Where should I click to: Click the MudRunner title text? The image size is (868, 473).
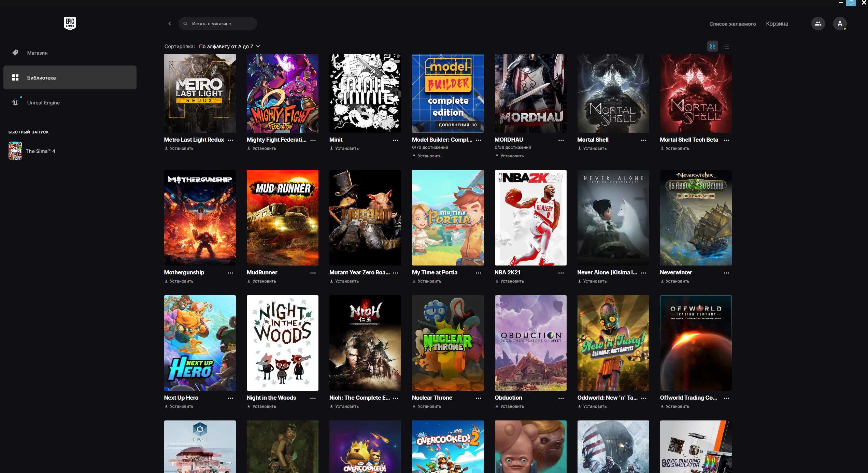point(262,272)
